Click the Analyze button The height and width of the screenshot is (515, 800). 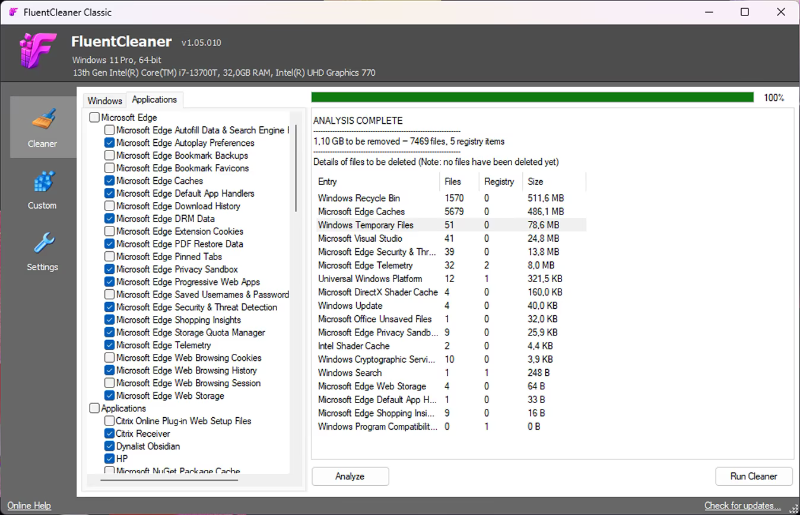coord(350,476)
